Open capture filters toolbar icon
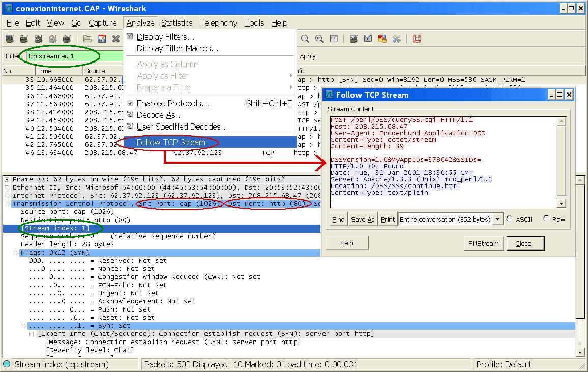This screenshot has width=588, height=372. pos(354,39)
